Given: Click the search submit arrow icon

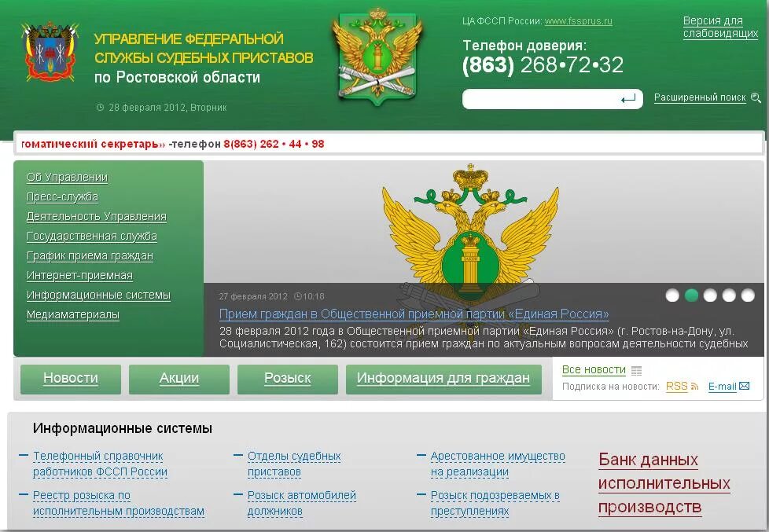Looking at the screenshot, I should [627, 100].
